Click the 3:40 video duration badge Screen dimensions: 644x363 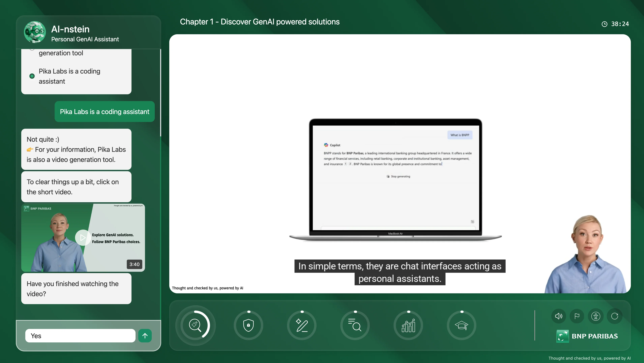[135, 264]
